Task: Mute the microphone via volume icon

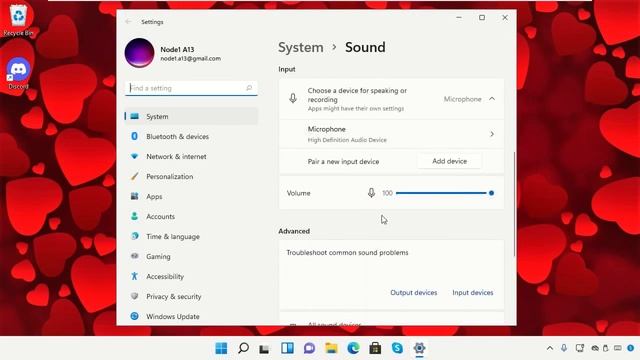Action: click(371, 193)
